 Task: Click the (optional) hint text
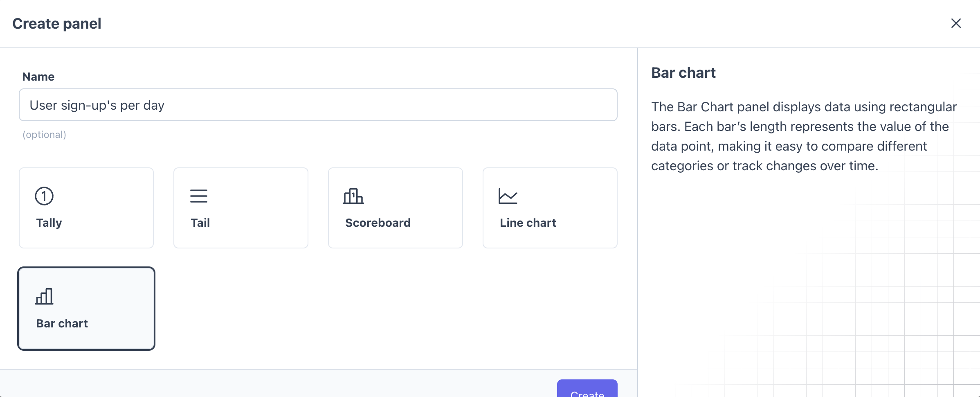pyautogui.click(x=44, y=135)
